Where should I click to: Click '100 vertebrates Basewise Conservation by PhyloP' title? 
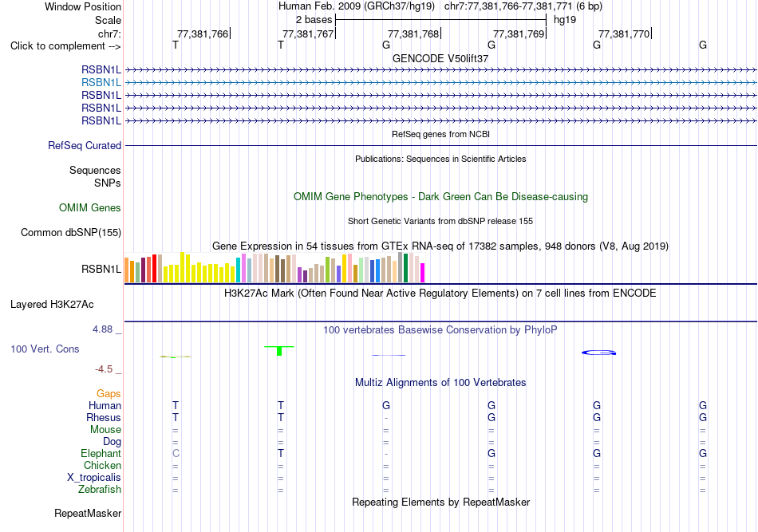coord(440,330)
